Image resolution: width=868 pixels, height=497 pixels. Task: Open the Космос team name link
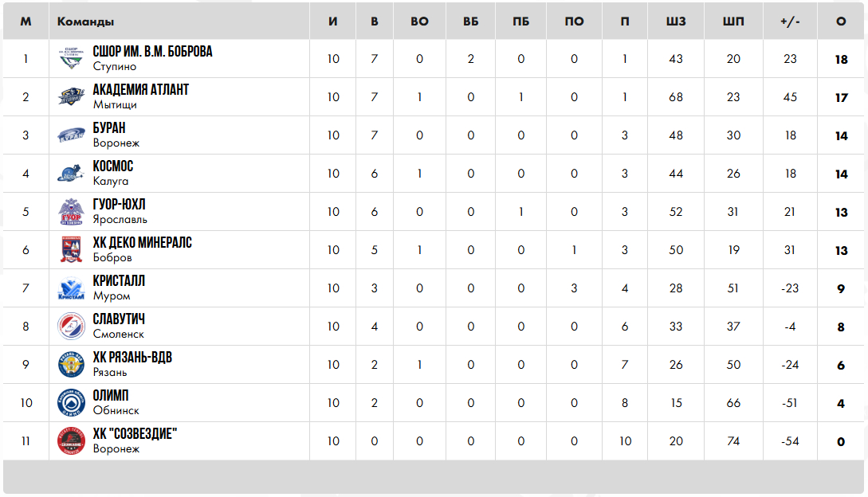pos(113,166)
